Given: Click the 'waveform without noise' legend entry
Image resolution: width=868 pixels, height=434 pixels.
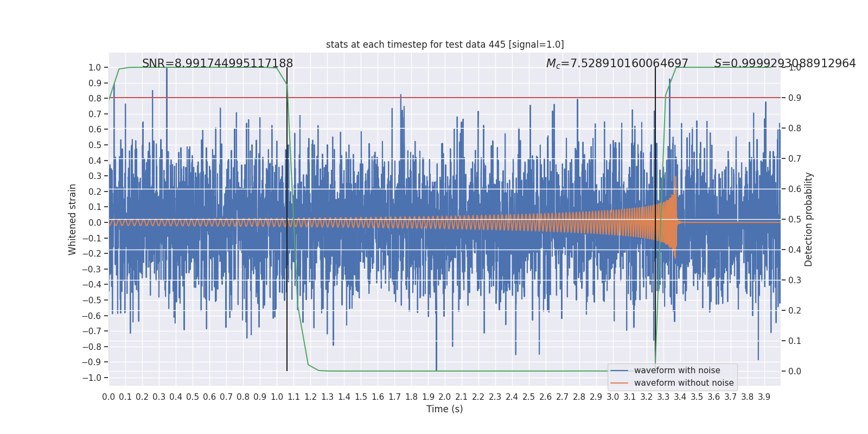Looking at the screenshot, I should click(x=684, y=383).
